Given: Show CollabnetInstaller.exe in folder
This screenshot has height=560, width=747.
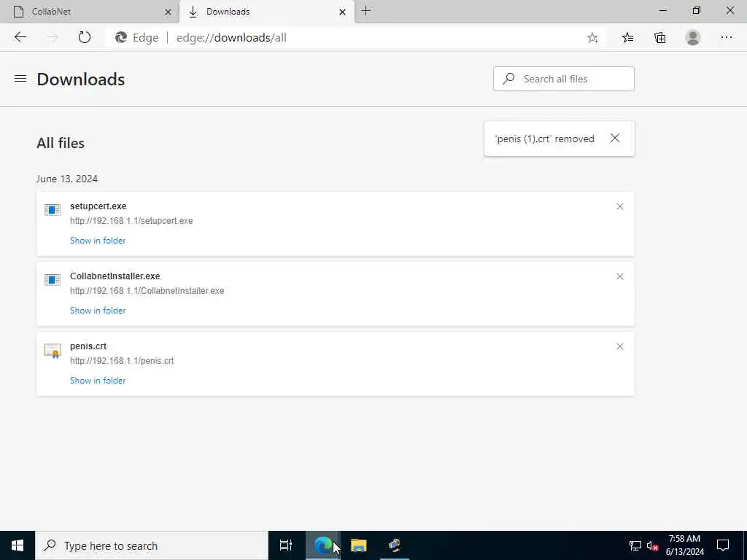Looking at the screenshot, I should [98, 311].
